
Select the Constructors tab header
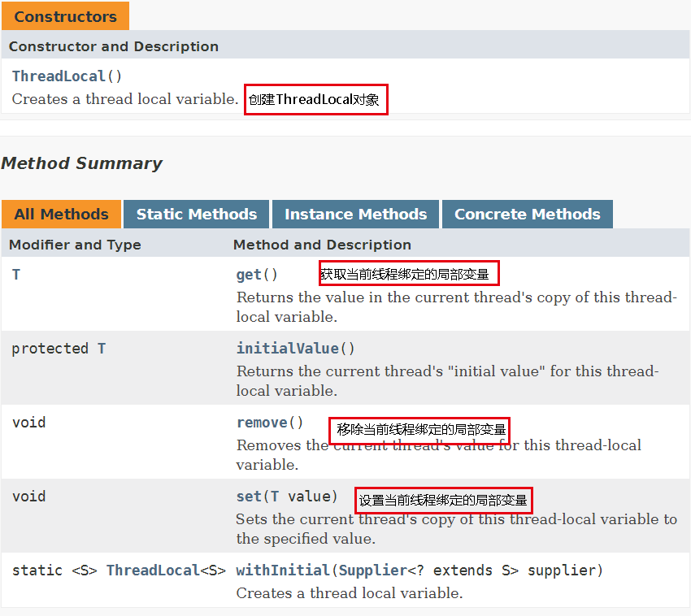point(65,16)
